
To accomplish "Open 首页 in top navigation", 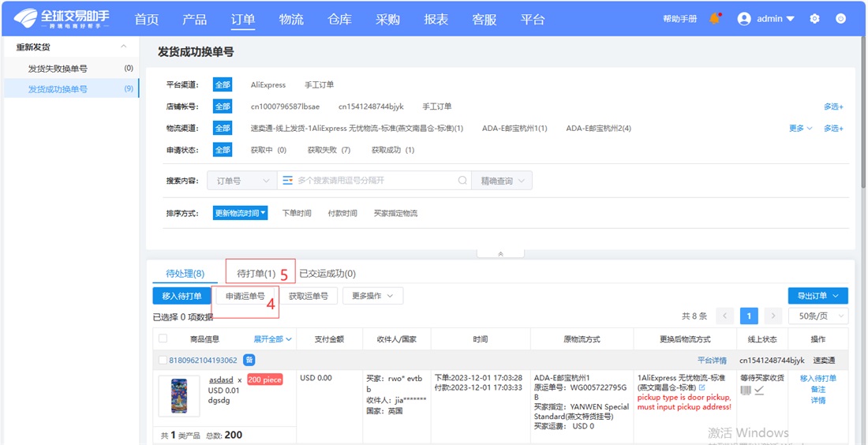I will coord(147,20).
